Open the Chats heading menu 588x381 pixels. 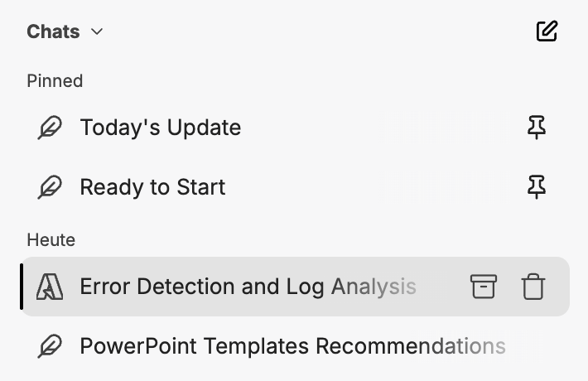point(53,31)
